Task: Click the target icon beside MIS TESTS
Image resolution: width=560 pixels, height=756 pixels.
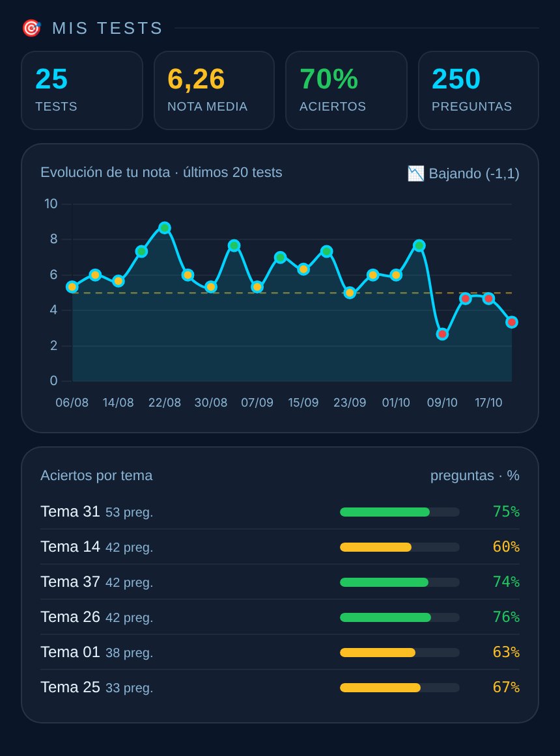Action: [32, 28]
